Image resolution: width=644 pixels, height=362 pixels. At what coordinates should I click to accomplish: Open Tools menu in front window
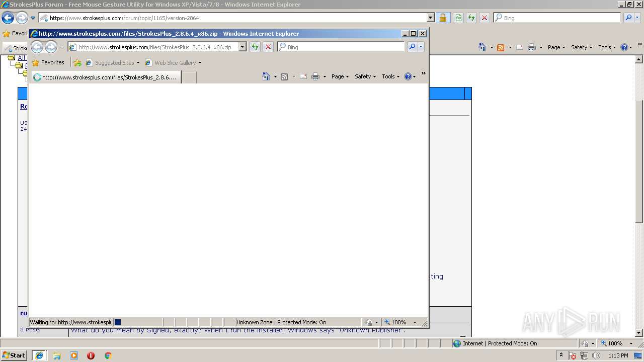[391, 76]
